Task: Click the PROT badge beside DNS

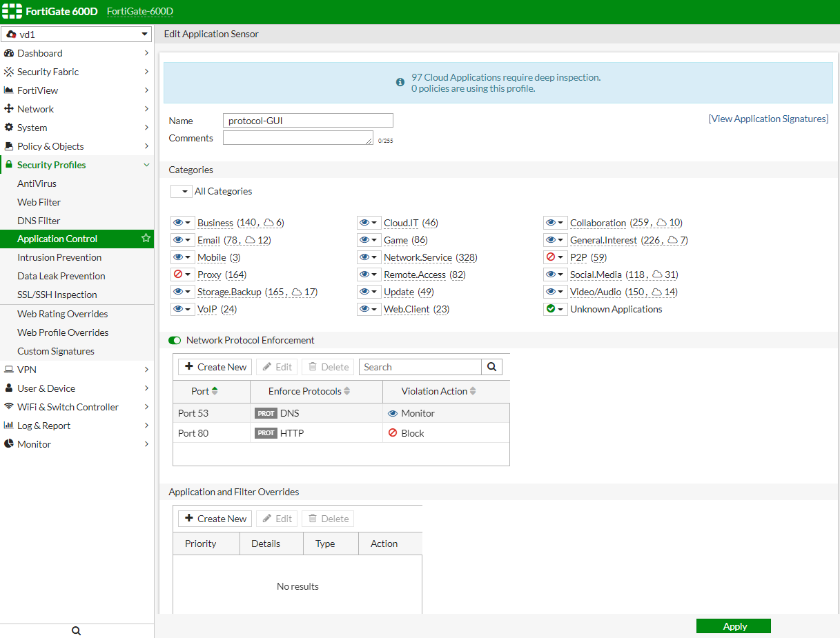Action: tap(266, 413)
